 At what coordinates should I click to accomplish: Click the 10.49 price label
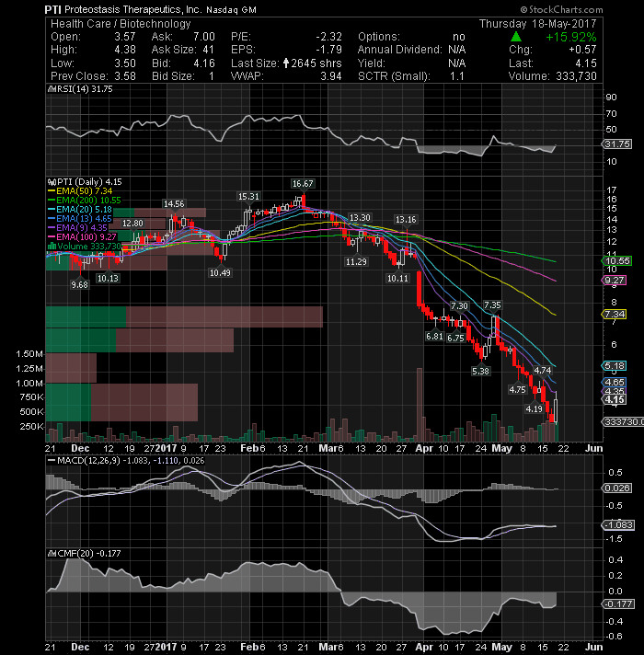[220, 273]
